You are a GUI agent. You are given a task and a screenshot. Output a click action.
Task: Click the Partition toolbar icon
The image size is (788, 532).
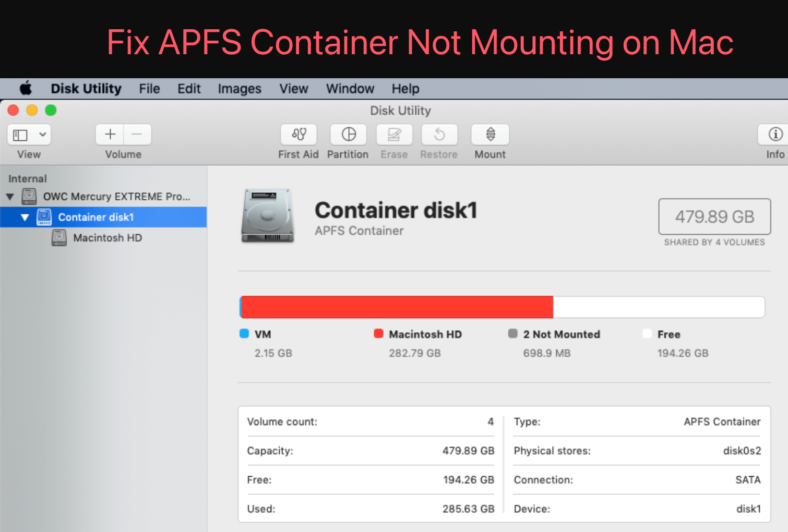pyautogui.click(x=349, y=135)
